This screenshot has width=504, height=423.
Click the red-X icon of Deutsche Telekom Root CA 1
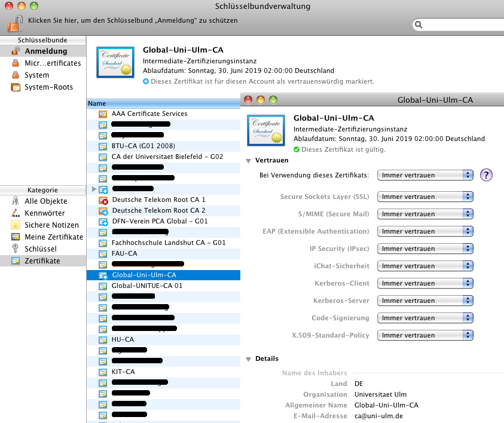point(103,200)
